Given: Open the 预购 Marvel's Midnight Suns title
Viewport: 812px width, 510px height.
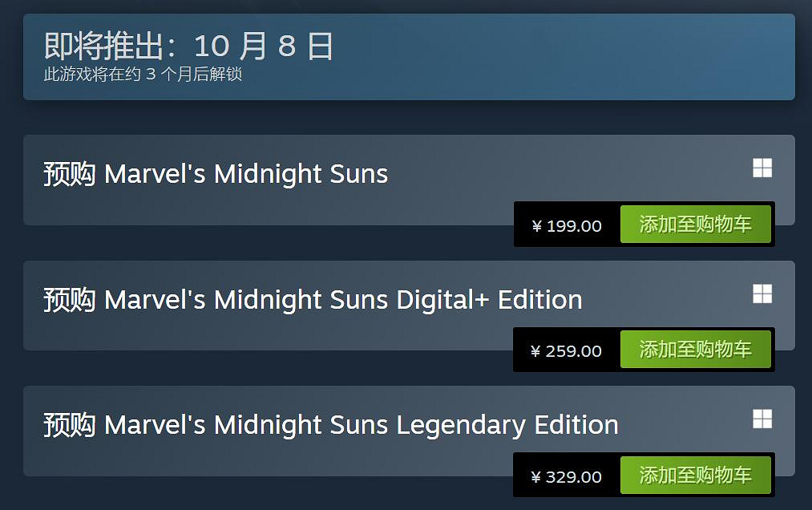Looking at the screenshot, I should pos(216,174).
